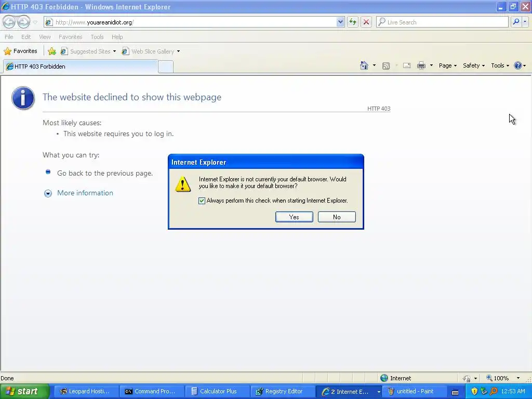
Task: Click the Security Center shield tray icon
Action: 474,392
